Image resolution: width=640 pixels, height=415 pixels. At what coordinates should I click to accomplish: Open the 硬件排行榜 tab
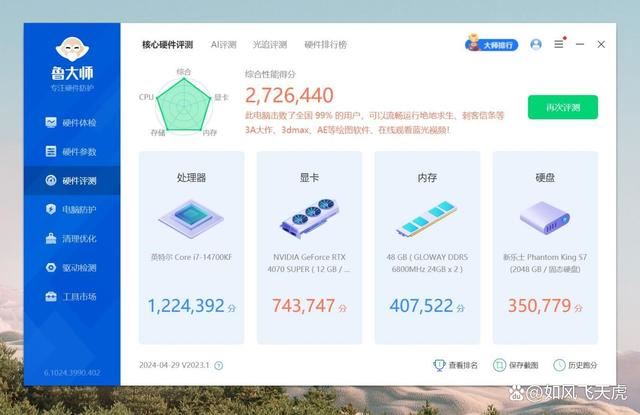325,45
